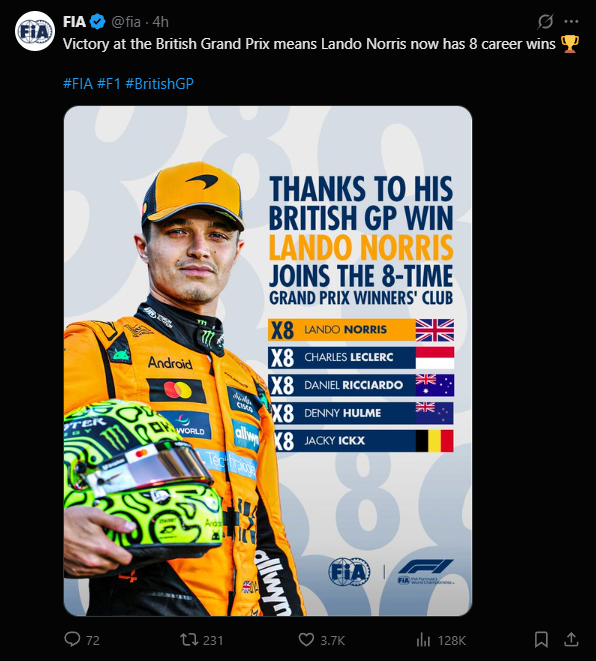Viewport: 596px width, 661px height.
Task: Share the post via upload icon
Action: pyautogui.click(x=571, y=639)
